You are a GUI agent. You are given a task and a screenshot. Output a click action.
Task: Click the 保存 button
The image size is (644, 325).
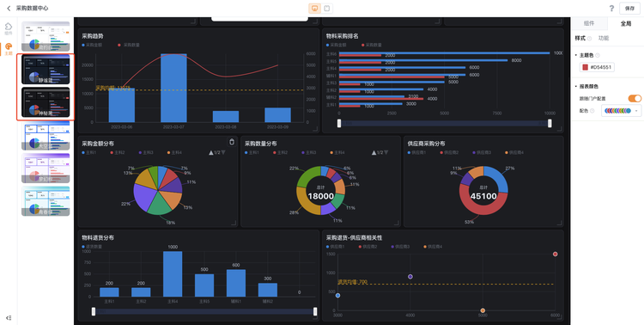[629, 9]
